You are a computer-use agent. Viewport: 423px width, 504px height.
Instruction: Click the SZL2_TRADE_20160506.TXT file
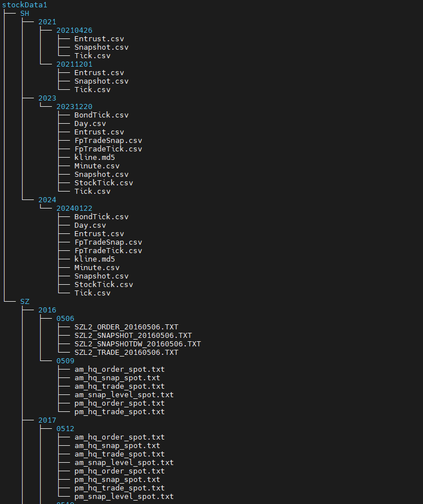coord(126,353)
